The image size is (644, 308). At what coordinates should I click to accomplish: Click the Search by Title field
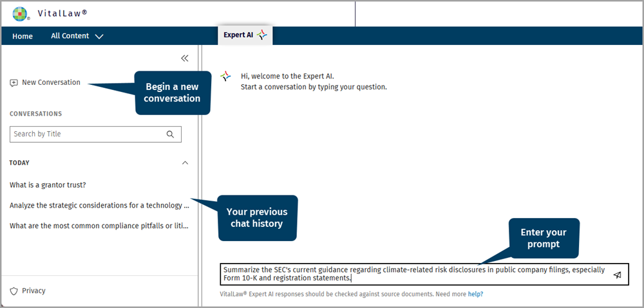95,134
